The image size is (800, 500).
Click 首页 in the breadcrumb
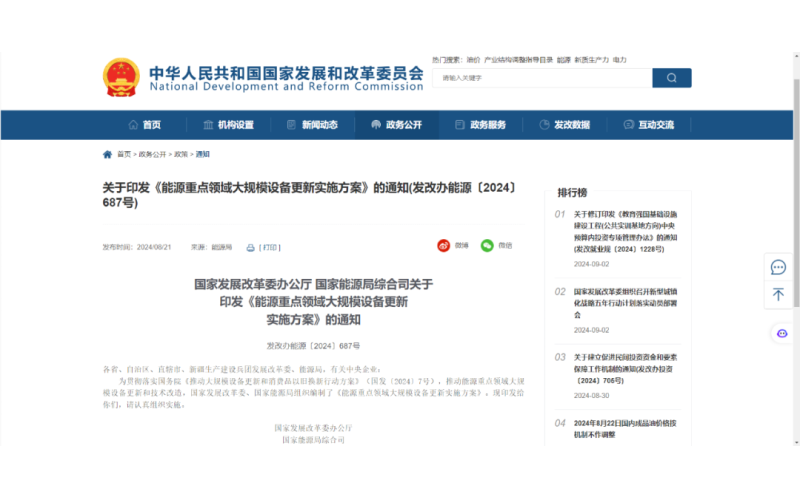click(x=124, y=155)
